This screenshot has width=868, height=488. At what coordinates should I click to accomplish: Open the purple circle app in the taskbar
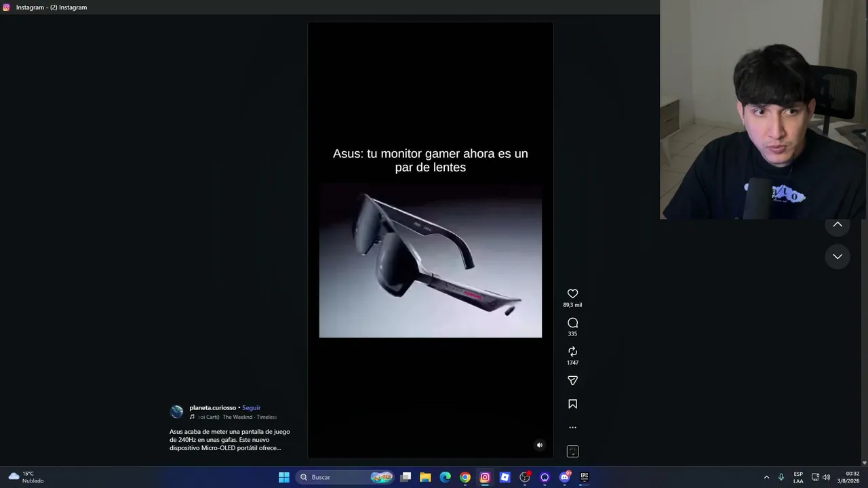[545, 477]
